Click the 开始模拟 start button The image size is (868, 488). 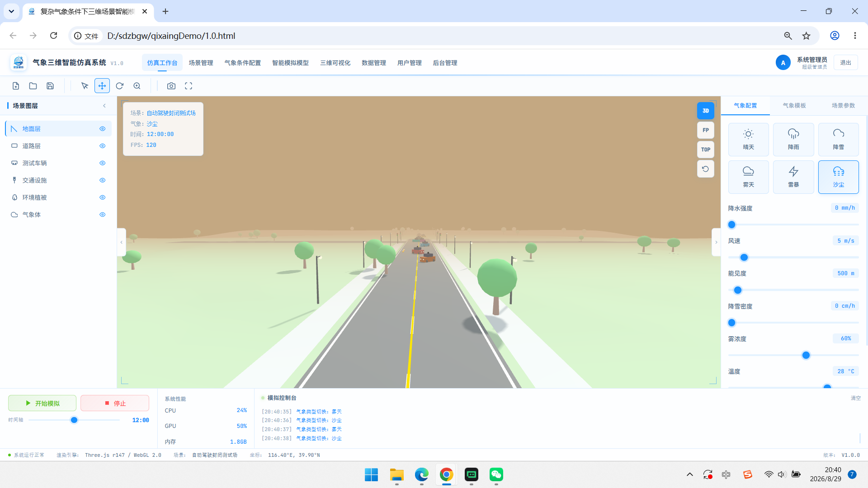42,403
